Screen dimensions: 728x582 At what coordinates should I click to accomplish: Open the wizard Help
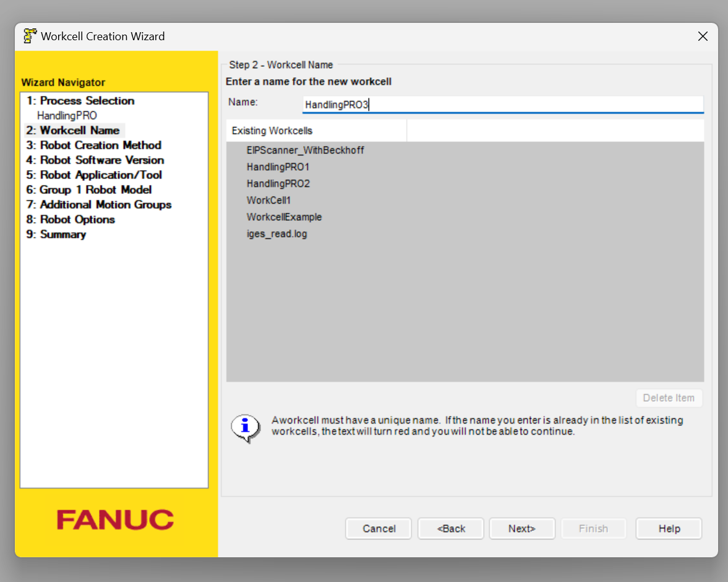[x=669, y=529]
